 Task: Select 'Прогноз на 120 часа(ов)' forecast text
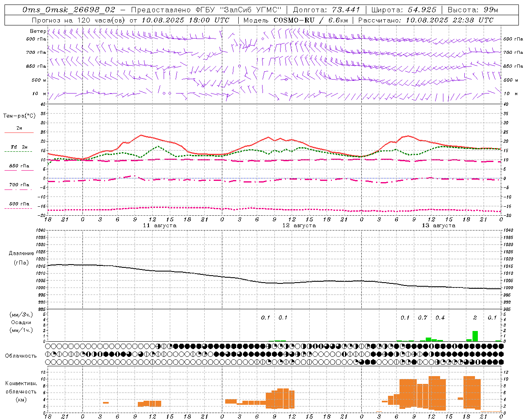tap(78, 20)
